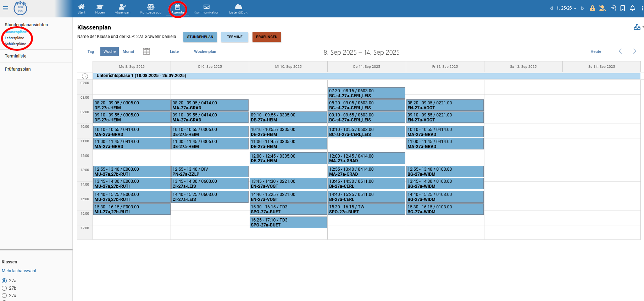This screenshot has height=301, width=644.
Task: Switch to Wochenplan view
Action: [x=205, y=51]
